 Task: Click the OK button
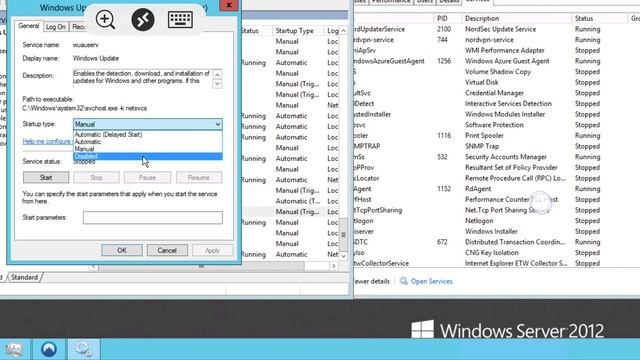(x=122, y=250)
